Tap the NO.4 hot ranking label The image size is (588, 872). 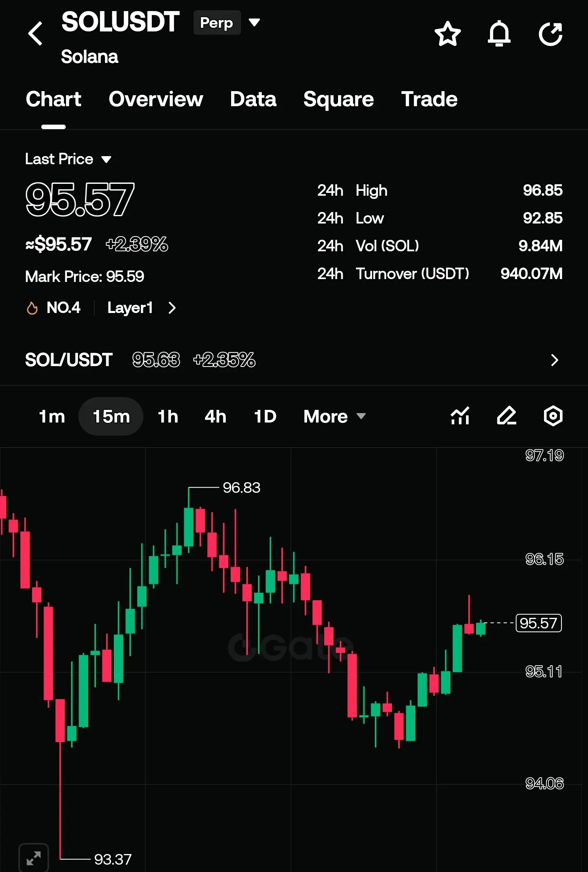coord(64,307)
